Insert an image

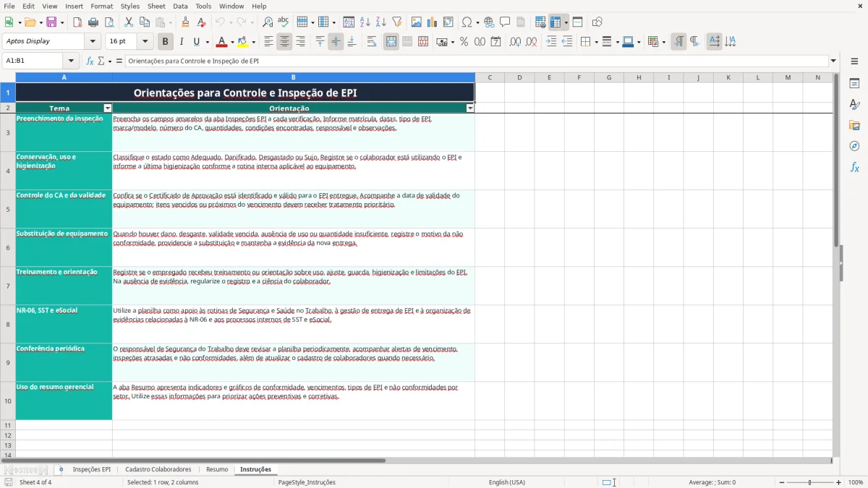click(x=417, y=22)
